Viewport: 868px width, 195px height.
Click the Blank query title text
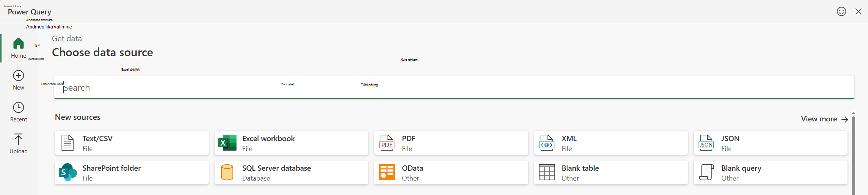click(x=741, y=168)
